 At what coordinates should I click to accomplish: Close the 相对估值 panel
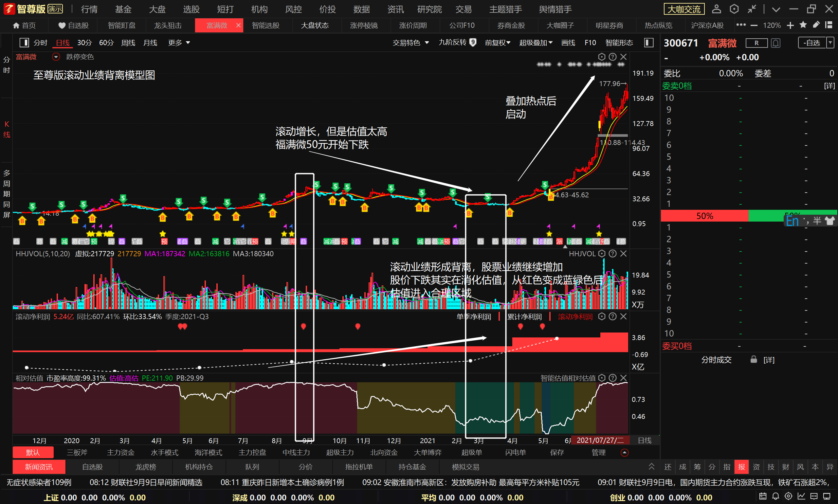click(623, 378)
